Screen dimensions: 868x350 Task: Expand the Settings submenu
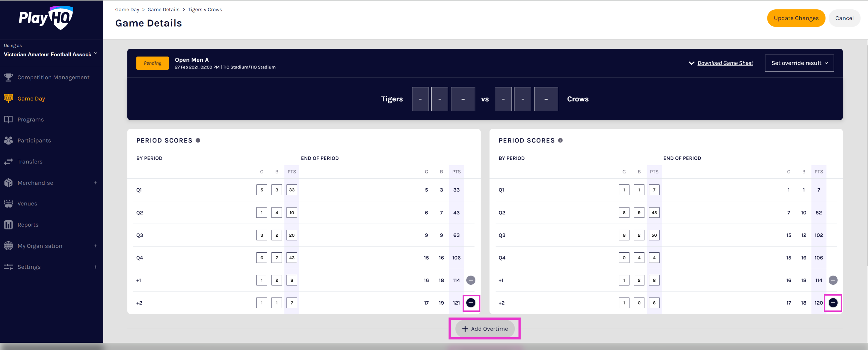(95, 267)
